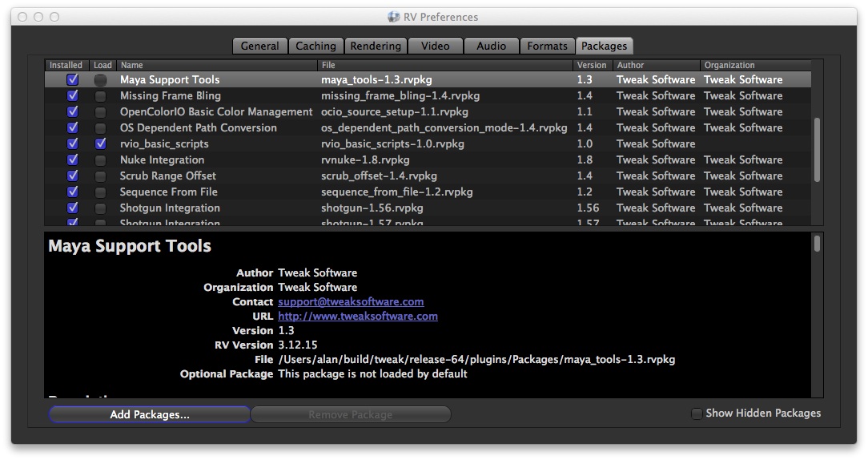Screen dimensions: 868x460
Task: Sort packages by File column header
Action: coord(445,65)
